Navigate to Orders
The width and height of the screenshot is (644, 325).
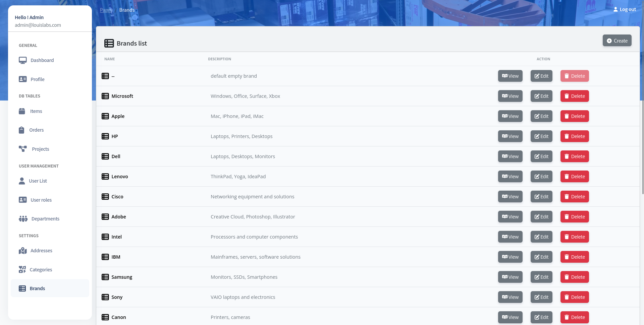tap(50, 130)
